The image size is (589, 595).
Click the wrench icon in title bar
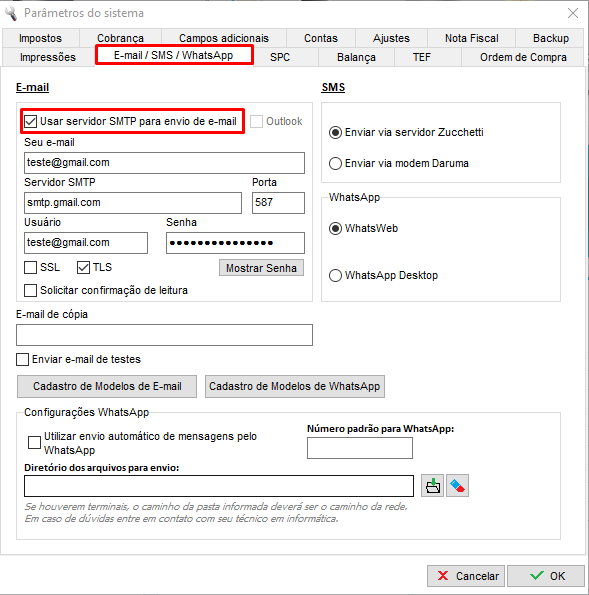(x=11, y=13)
